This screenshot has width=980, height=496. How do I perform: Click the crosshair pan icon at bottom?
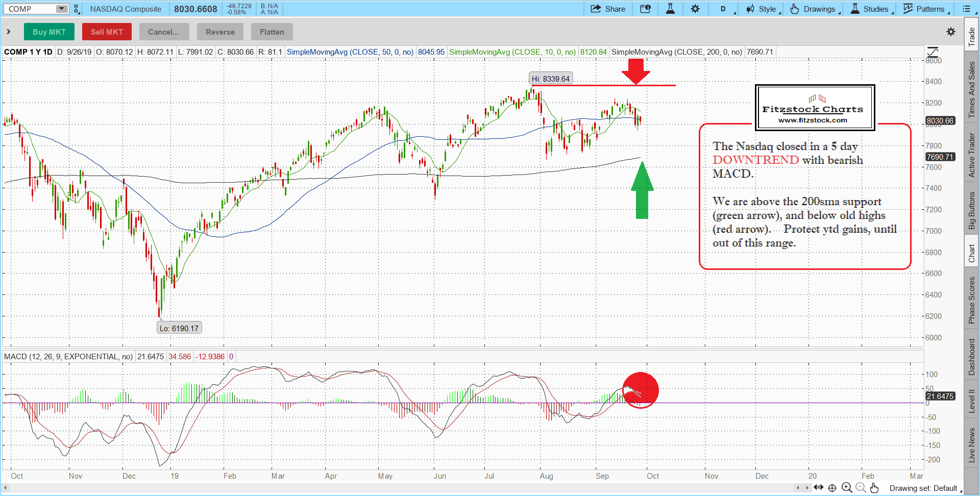click(832, 488)
